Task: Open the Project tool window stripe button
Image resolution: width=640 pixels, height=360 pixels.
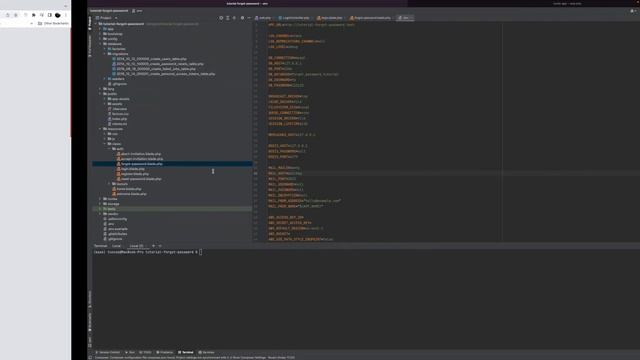Action: point(90,23)
